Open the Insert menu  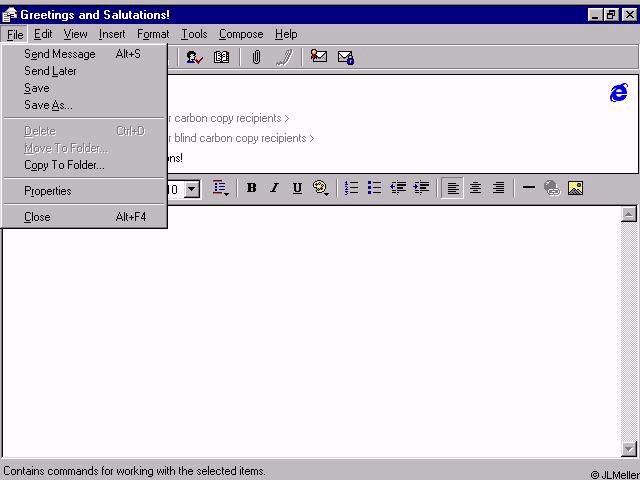(112, 34)
